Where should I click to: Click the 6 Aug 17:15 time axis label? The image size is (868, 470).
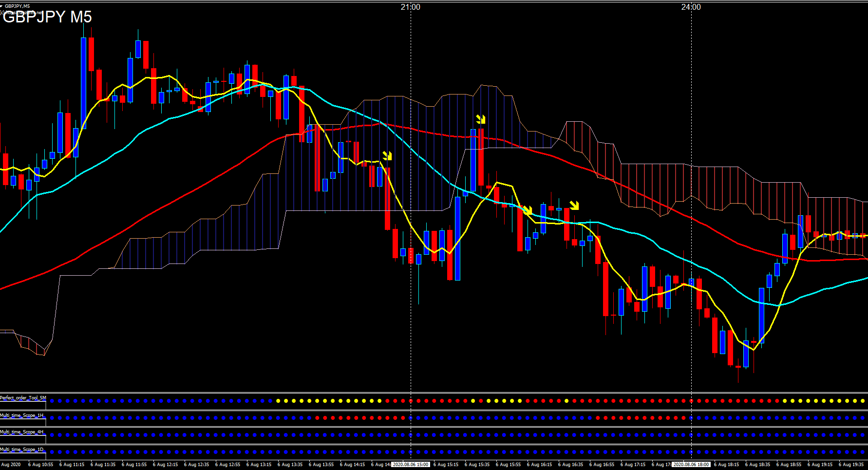click(x=633, y=465)
